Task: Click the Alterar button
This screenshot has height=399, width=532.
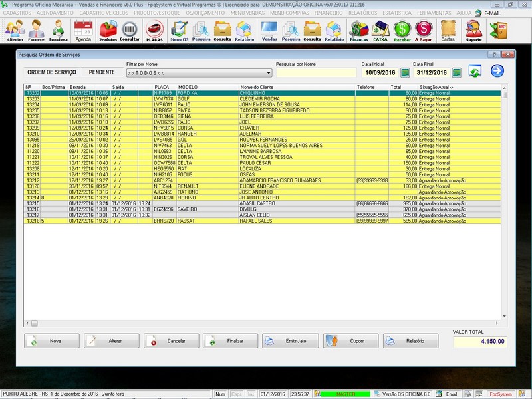Action: pyautogui.click(x=112, y=341)
